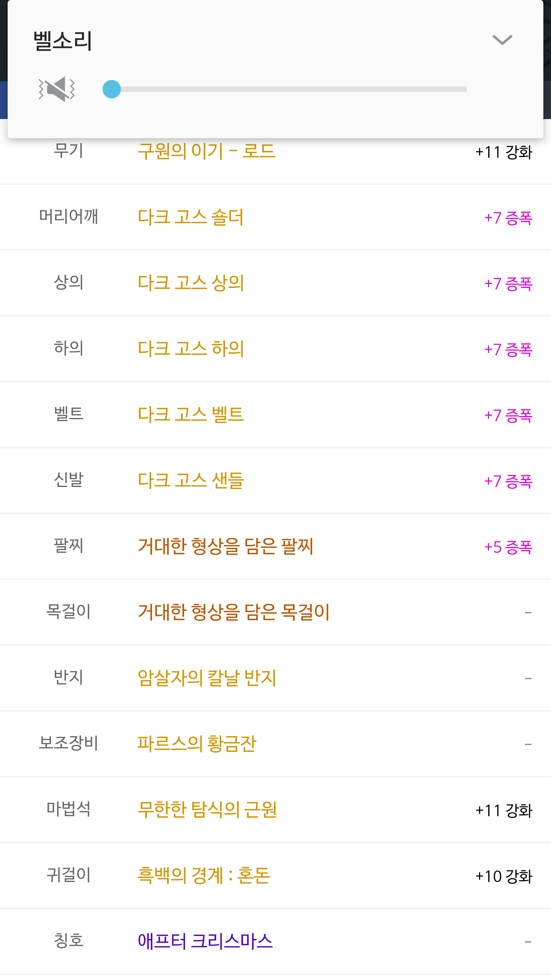Viewport: 551px width, 980px height.
Task: Open 다크 고스 하의 item details
Action: coord(191,349)
